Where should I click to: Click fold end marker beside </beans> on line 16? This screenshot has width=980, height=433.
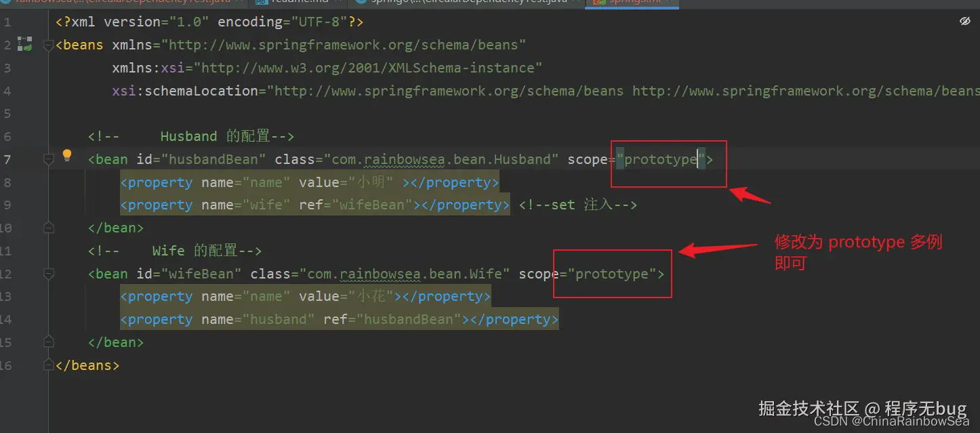point(48,365)
